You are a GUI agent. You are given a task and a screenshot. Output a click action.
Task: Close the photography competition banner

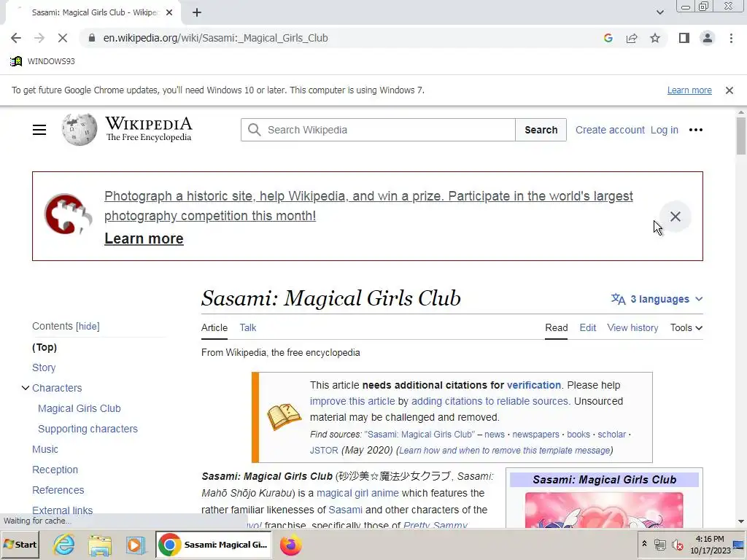tap(675, 217)
